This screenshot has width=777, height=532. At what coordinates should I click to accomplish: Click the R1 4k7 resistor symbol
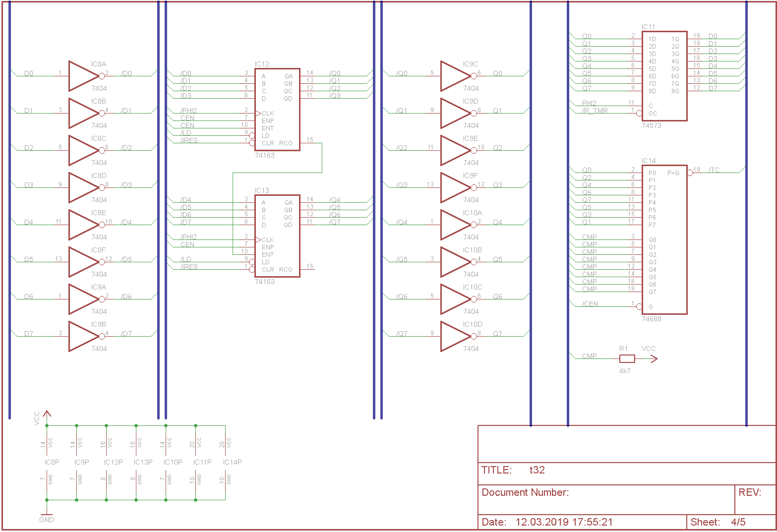tap(627, 359)
